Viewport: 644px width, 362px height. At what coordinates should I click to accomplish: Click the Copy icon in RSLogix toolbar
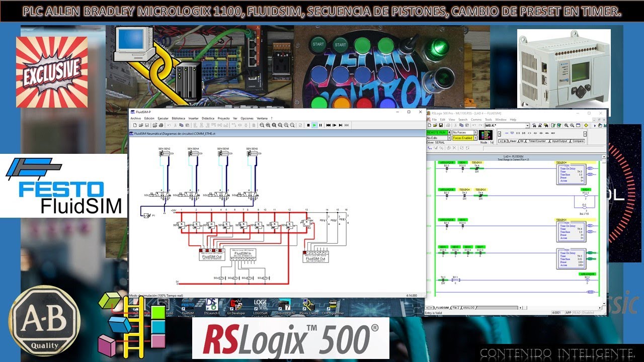click(x=461, y=125)
